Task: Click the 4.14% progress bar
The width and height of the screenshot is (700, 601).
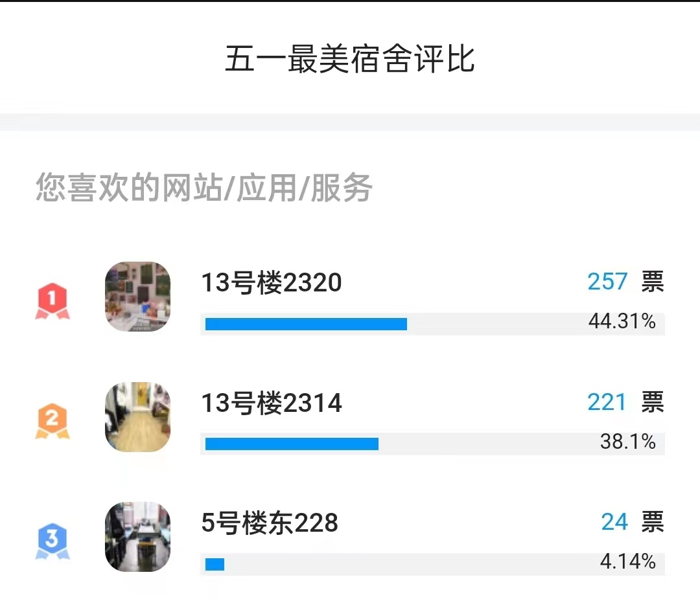Action: click(432, 564)
